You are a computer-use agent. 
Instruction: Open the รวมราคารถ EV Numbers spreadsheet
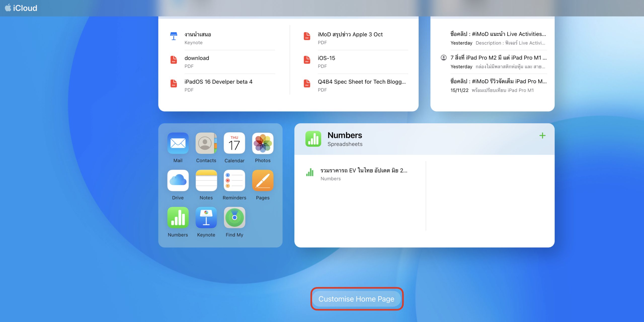(x=363, y=174)
